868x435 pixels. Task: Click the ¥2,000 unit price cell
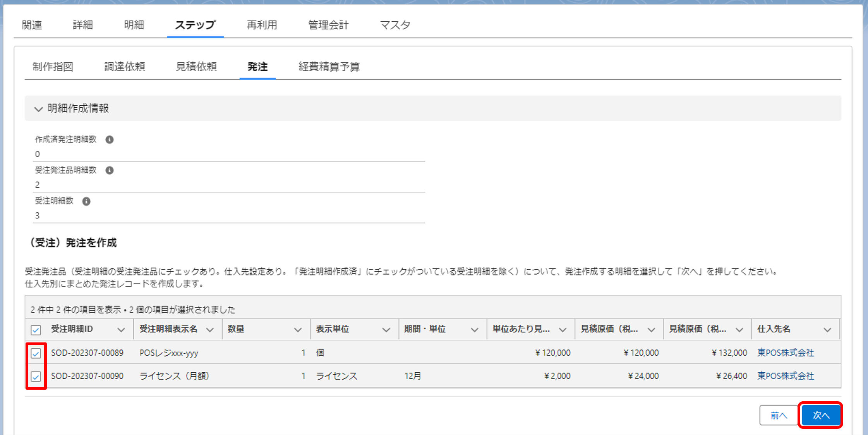point(557,376)
